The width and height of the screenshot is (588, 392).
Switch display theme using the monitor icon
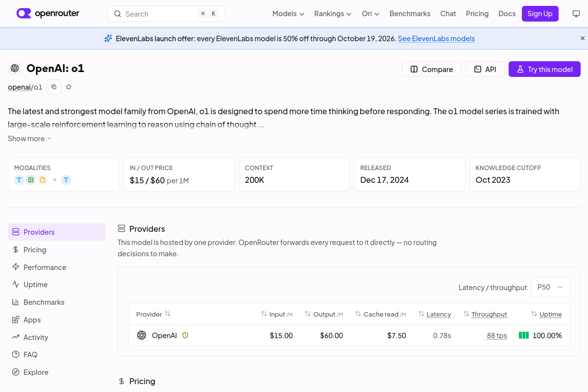click(x=576, y=14)
